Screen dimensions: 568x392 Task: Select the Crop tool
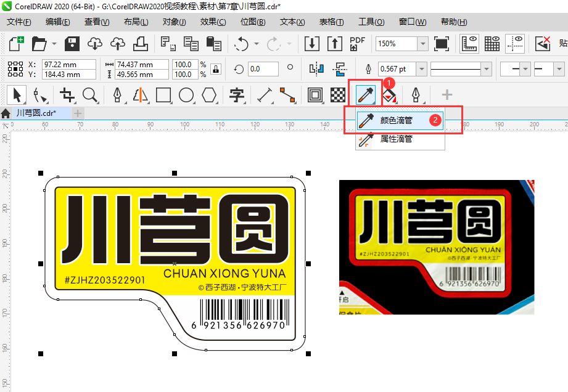(68, 95)
